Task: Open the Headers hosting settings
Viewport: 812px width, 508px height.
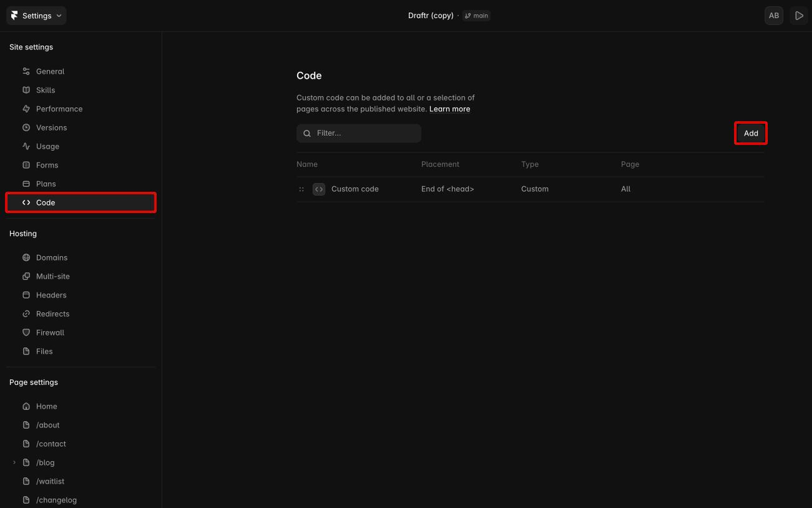Action: (x=81, y=295)
